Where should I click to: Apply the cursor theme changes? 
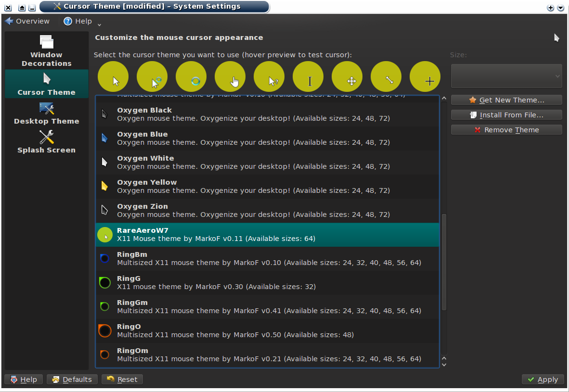coord(543,379)
